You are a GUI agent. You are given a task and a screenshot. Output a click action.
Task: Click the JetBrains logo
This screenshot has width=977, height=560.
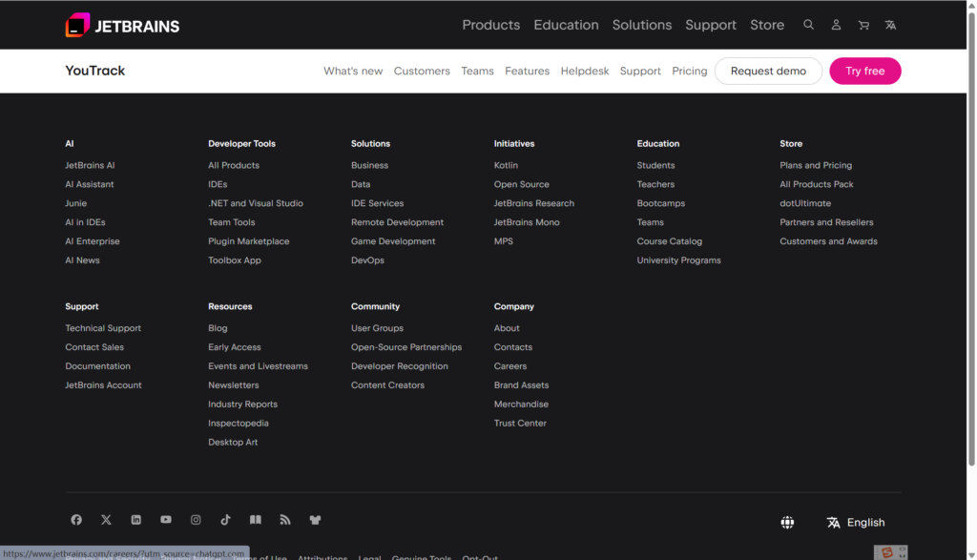(122, 26)
